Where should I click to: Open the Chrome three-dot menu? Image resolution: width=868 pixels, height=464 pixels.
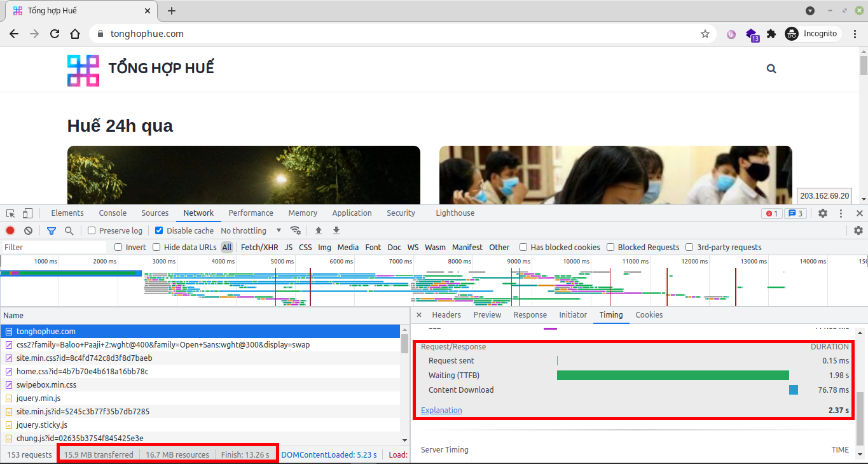point(855,34)
